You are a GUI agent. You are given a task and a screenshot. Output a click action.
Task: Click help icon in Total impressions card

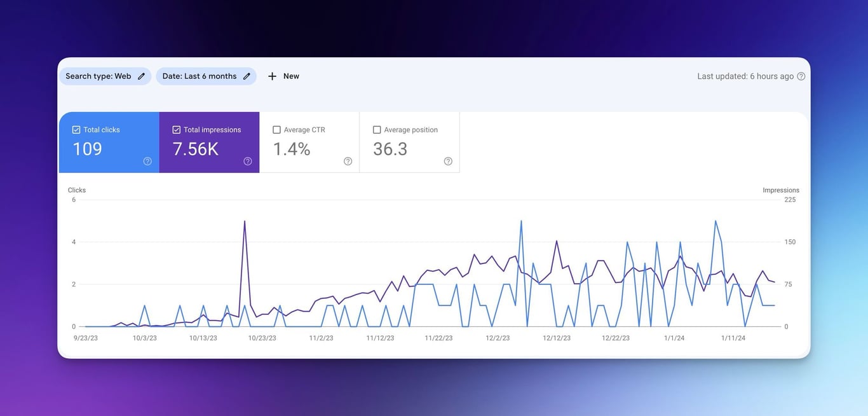248,161
